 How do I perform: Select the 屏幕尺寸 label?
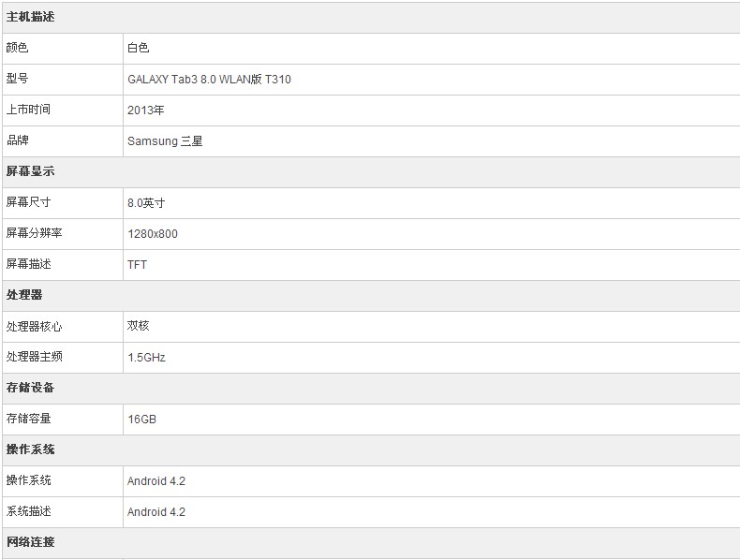tap(28, 202)
